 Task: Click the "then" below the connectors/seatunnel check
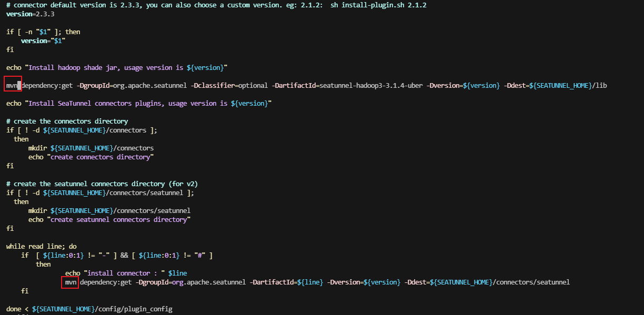click(21, 201)
